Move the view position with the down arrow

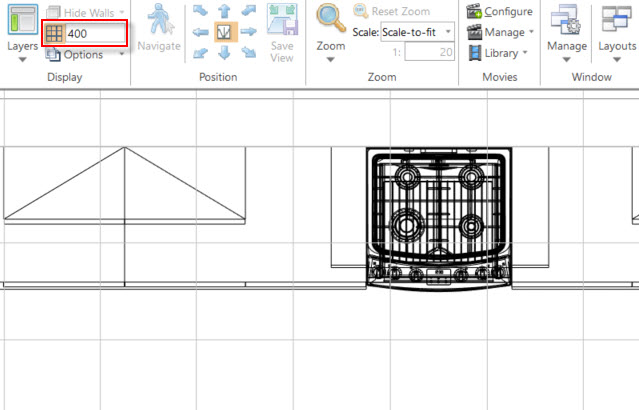pos(224,53)
